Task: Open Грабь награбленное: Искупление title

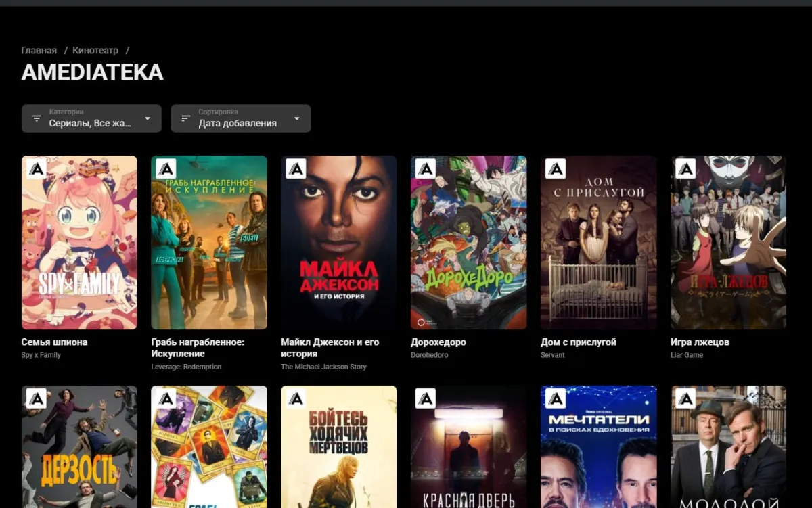Action: pos(198,348)
